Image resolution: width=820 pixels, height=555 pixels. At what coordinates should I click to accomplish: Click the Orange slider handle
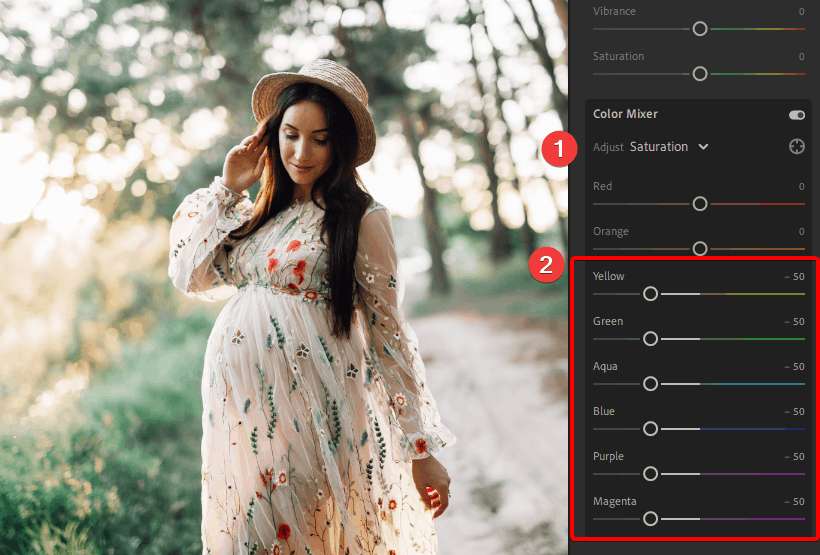700,248
